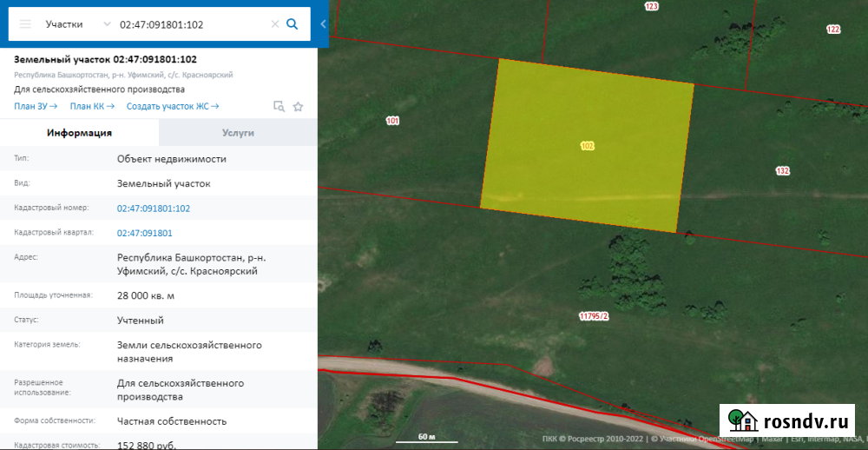The height and width of the screenshot is (450, 868).
Task: Click the zoom-to-object icon beside star
Action: [279, 107]
